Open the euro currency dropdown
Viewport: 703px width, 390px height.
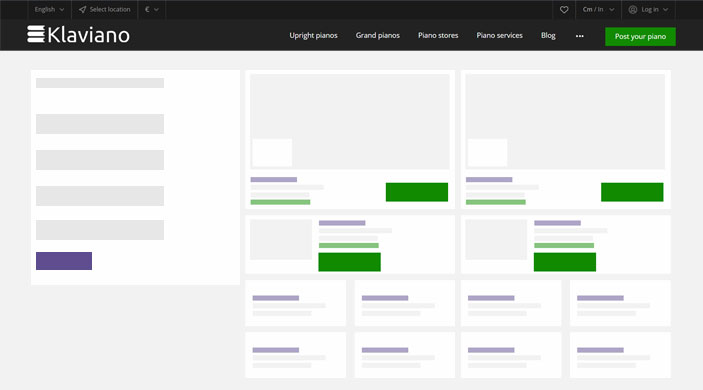(152, 9)
